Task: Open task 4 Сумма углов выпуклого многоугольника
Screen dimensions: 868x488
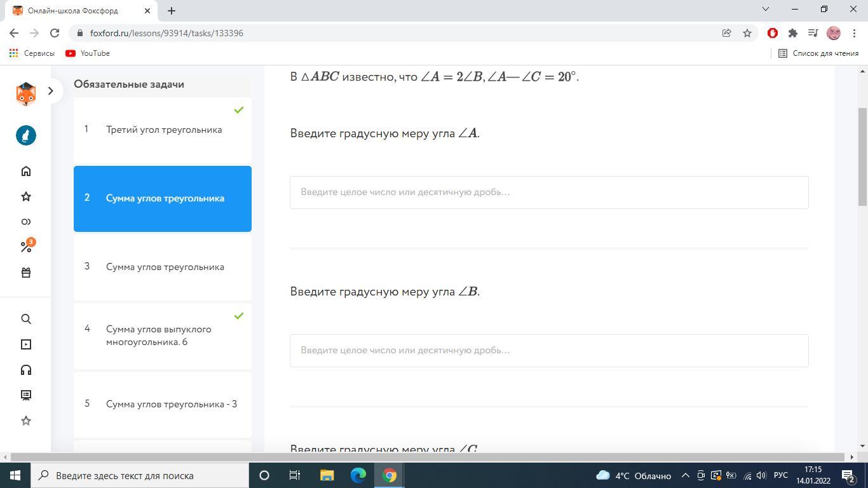Action: tap(163, 335)
